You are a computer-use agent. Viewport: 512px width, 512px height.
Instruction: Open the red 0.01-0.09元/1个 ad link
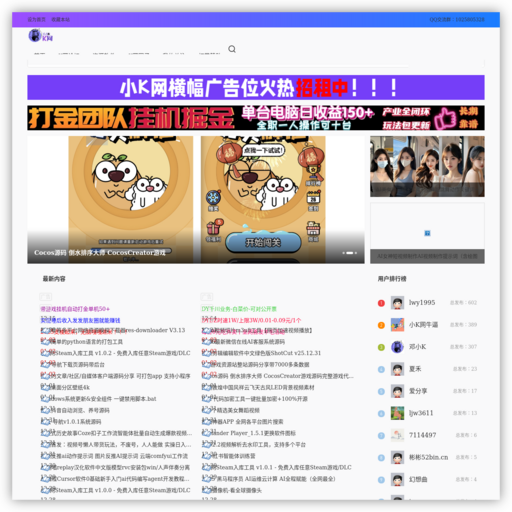252,320
